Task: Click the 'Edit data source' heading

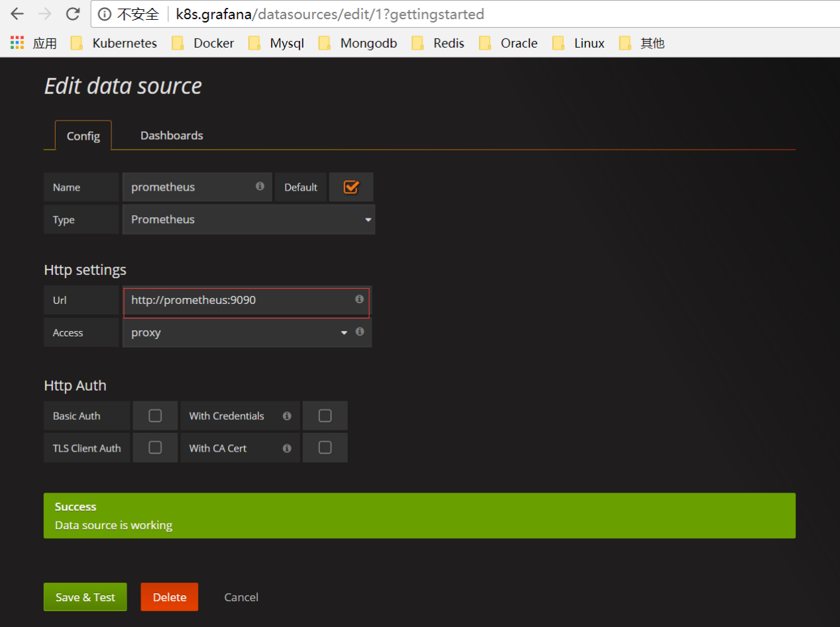Action: coord(123,86)
